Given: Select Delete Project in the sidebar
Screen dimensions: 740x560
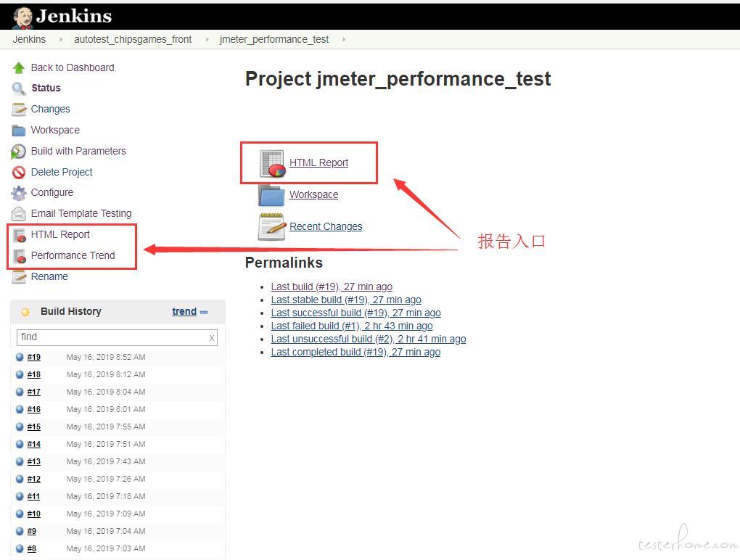Looking at the screenshot, I should [x=62, y=172].
